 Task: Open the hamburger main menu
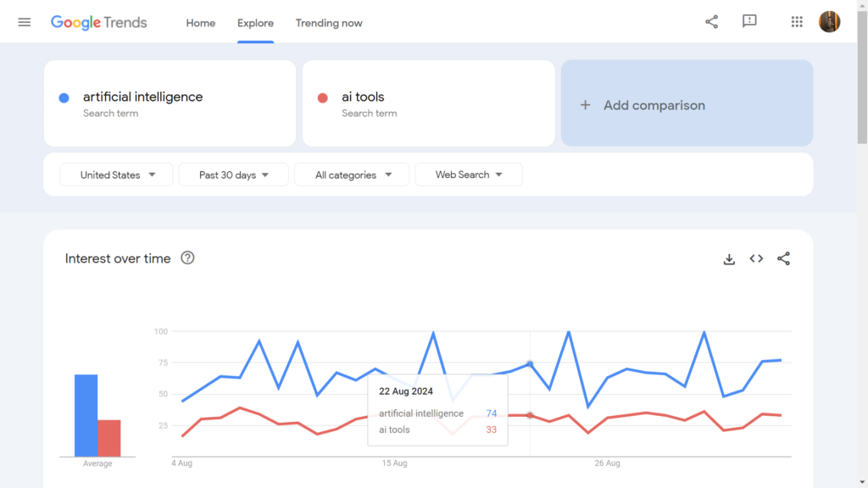tap(25, 23)
